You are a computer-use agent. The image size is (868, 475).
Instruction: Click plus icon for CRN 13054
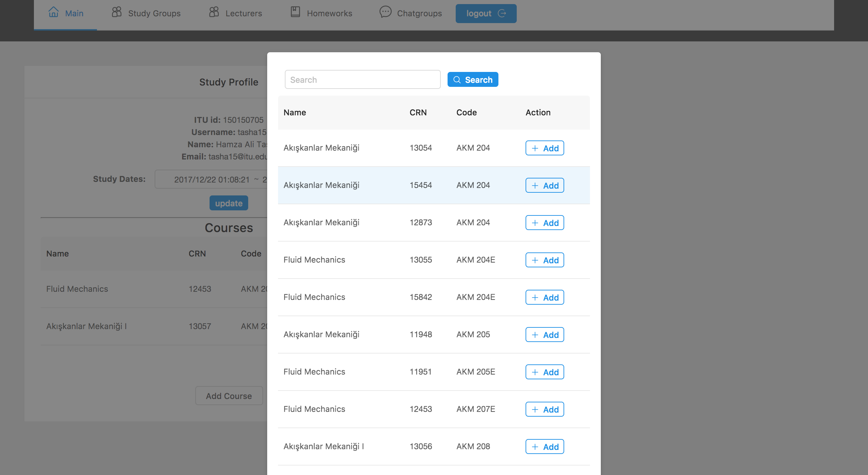click(x=535, y=148)
